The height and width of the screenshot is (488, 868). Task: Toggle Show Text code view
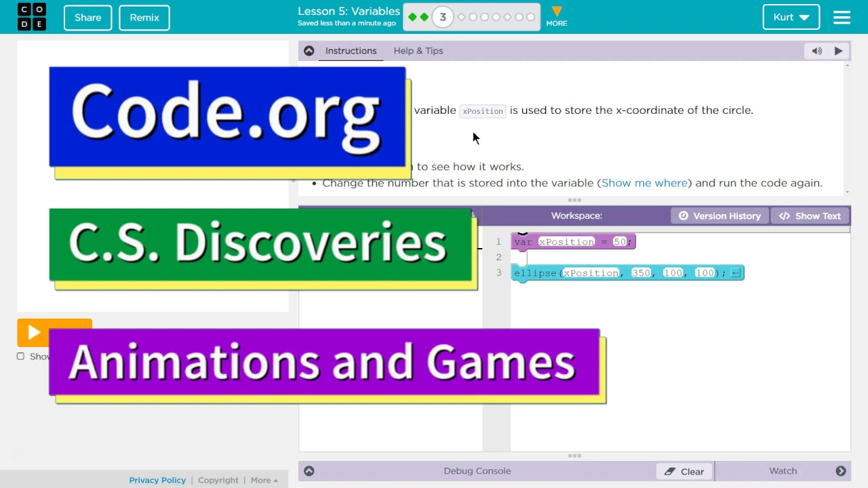pyautogui.click(x=810, y=216)
